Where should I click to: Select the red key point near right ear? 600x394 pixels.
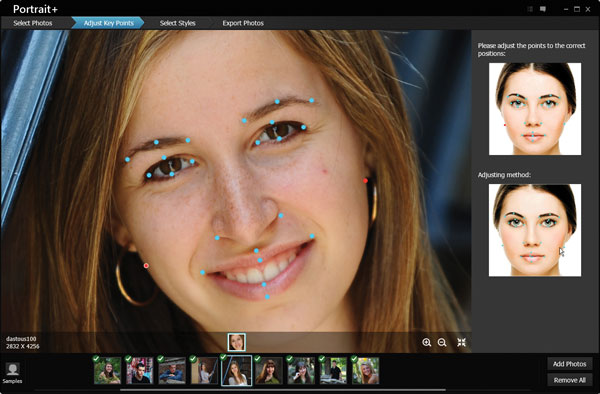click(365, 181)
